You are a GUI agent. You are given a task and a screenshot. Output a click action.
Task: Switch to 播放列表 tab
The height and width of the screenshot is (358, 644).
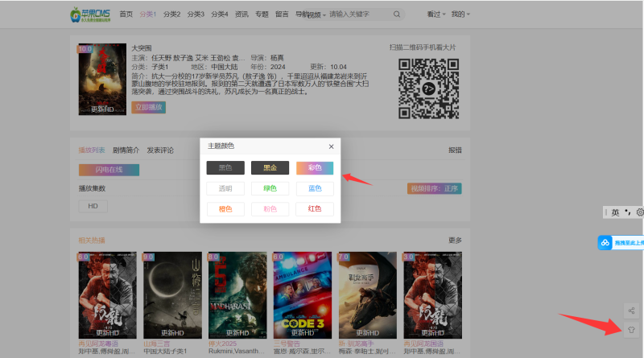click(92, 150)
